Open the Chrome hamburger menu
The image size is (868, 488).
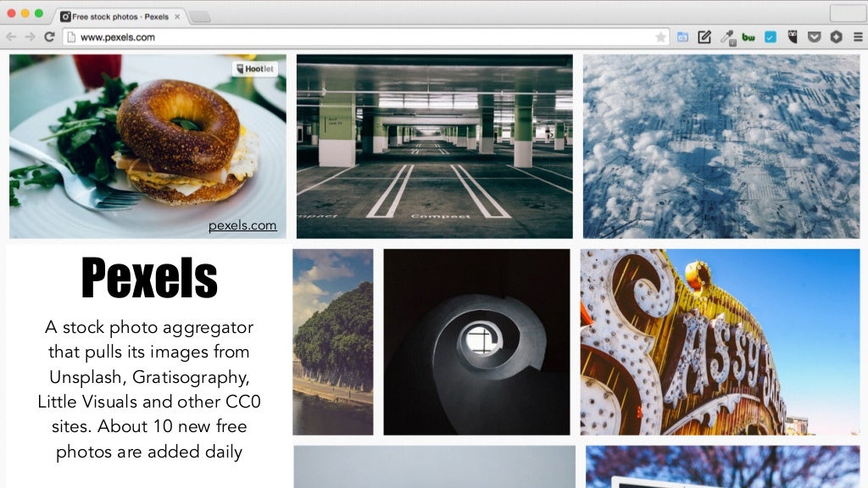point(858,37)
